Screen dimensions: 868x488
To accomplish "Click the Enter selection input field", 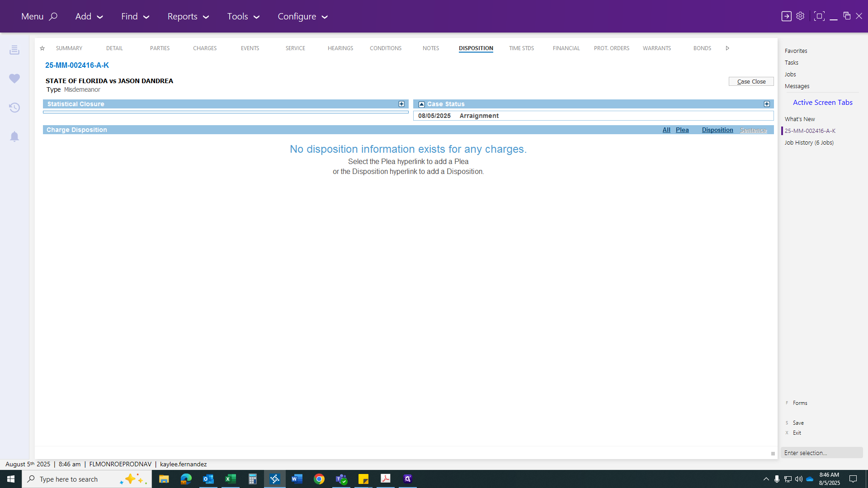I will pos(821,453).
